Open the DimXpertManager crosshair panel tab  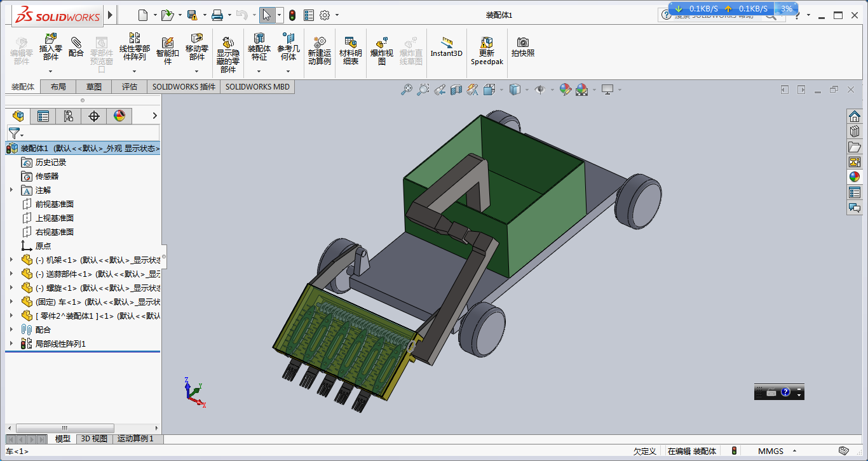coord(94,116)
